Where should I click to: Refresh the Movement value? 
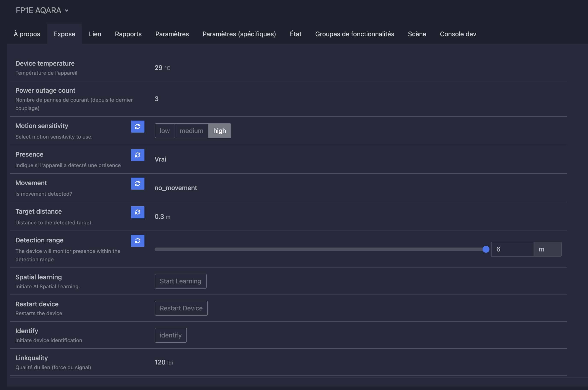[137, 184]
